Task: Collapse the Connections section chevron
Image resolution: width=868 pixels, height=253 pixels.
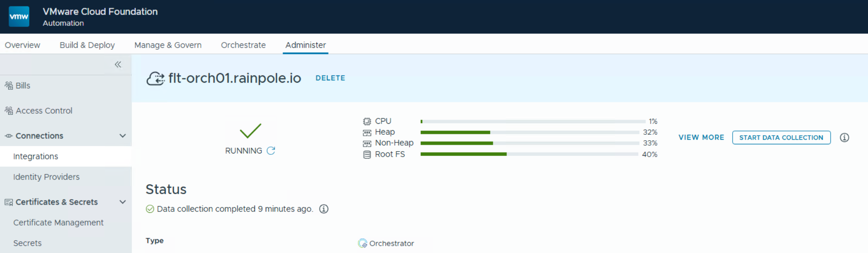Action: click(x=123, y=136)
